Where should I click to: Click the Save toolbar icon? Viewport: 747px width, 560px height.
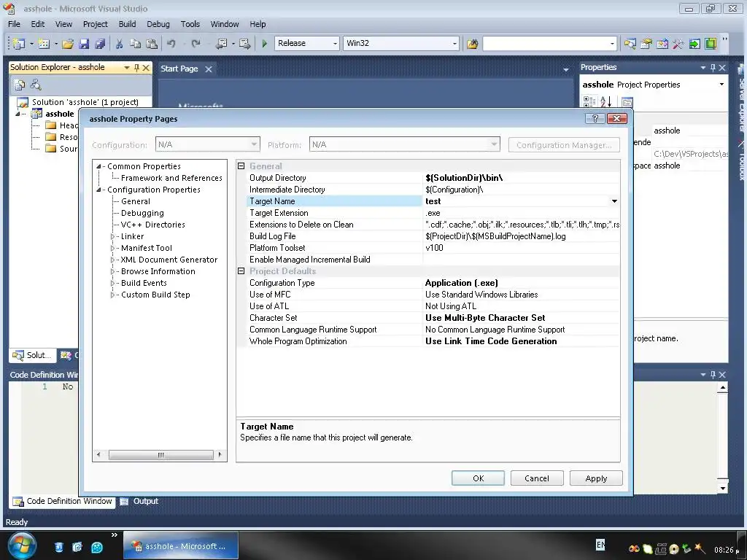85,44
